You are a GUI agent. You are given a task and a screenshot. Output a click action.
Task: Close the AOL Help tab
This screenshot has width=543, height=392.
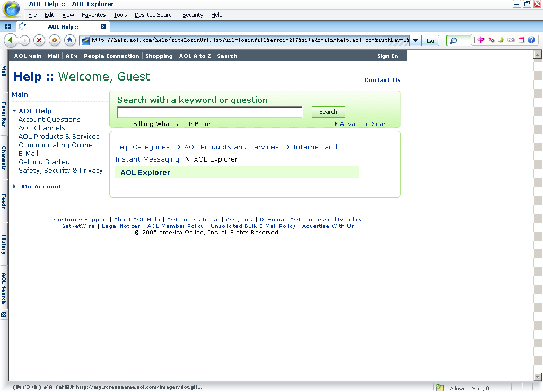click(103, 26)
